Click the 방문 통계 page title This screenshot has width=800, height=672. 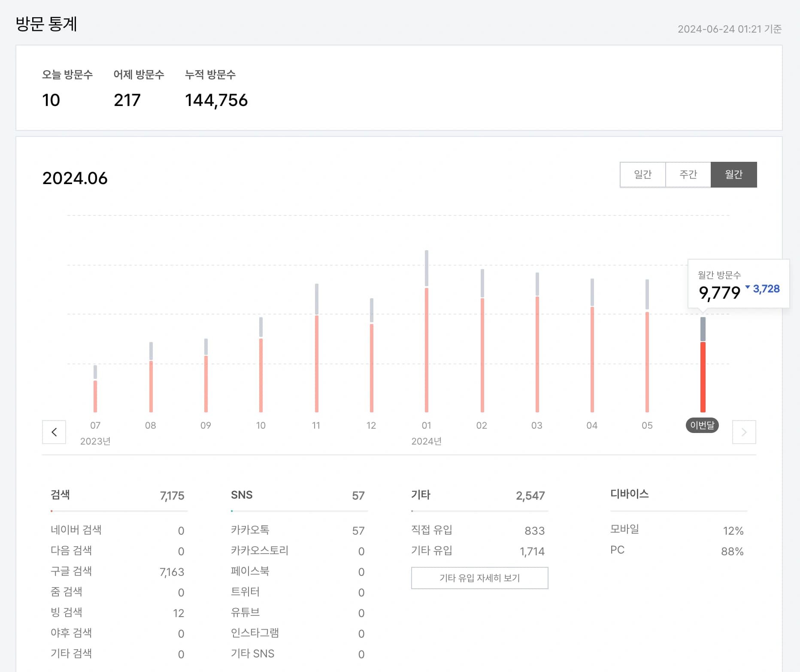46,24
